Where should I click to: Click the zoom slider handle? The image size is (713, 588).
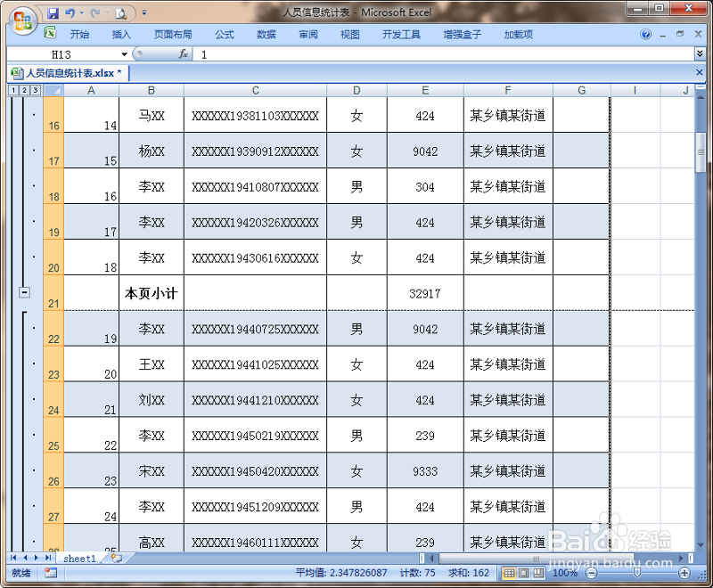(637, 573)
